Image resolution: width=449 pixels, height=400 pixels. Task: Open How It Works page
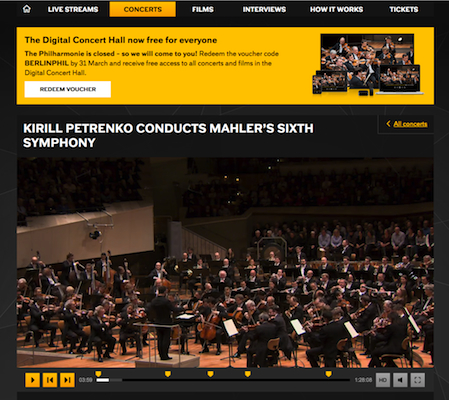(336, 9)
